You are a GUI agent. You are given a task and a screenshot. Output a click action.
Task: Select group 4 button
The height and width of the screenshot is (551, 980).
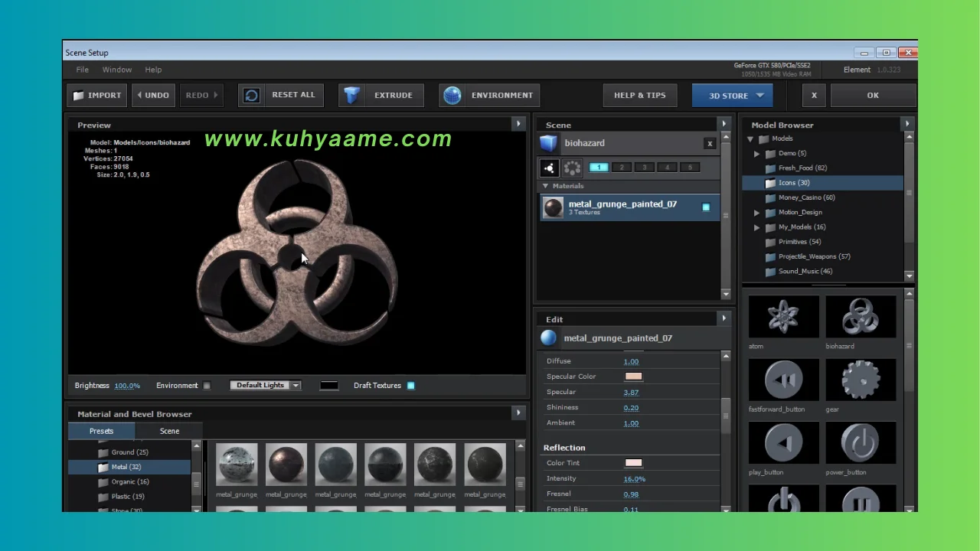coord(668,168)
